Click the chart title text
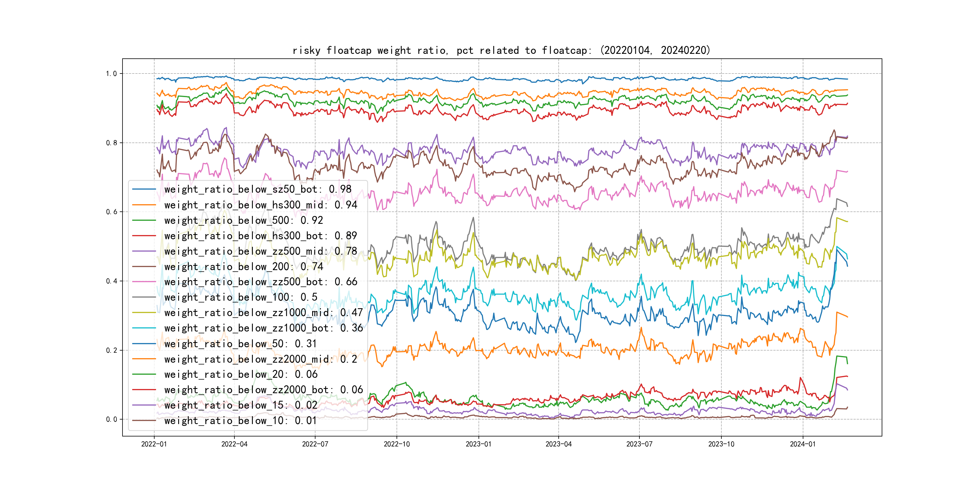This screenshot has height=490, width=980. 501,50
